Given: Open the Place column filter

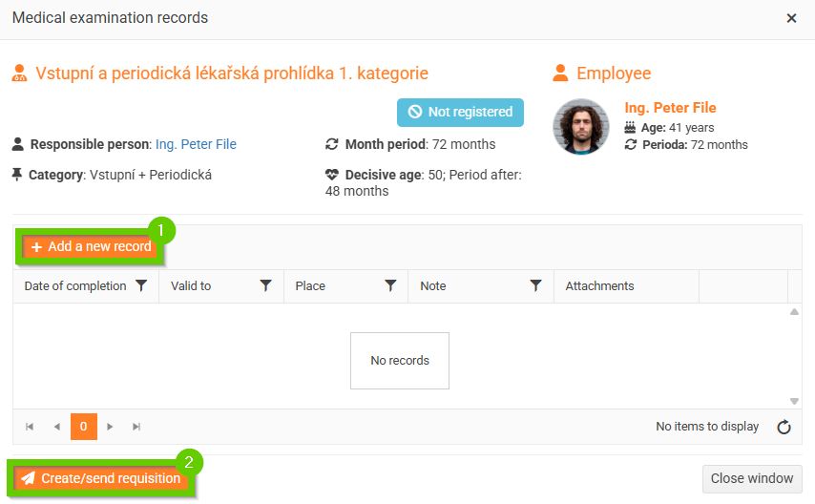Looking at the screenshot, I should pyautogui.click(x=390, y=285).
